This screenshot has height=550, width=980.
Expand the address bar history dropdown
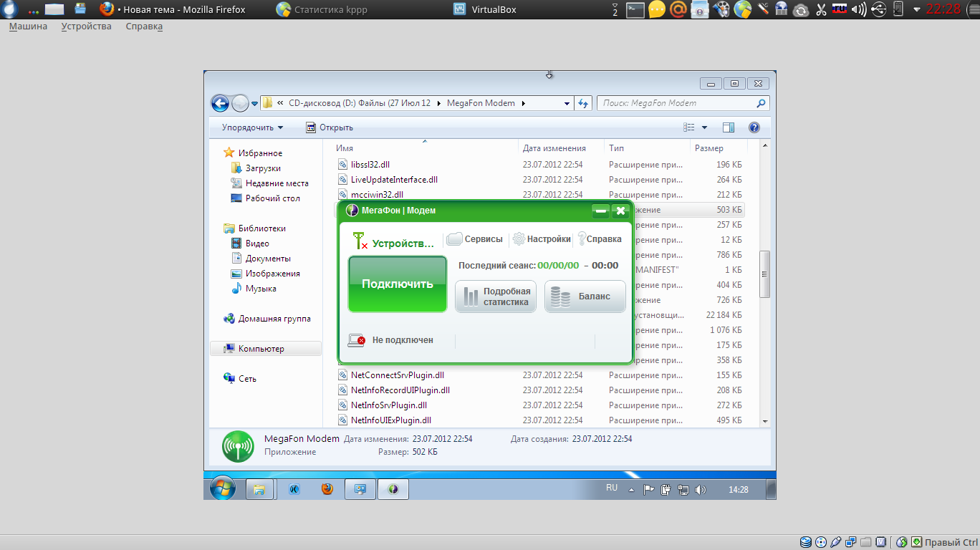tap(567, 103)
